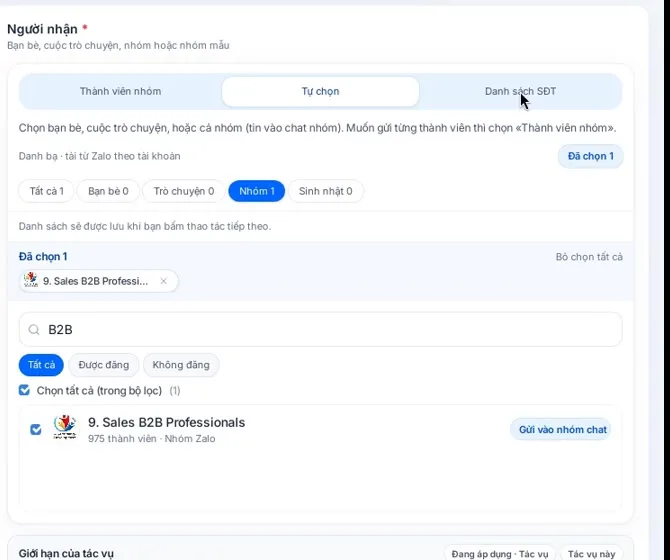The height and width of the screenshot is (560, 670).
Task: Filter by Không đăng
Action: point(181,365)
